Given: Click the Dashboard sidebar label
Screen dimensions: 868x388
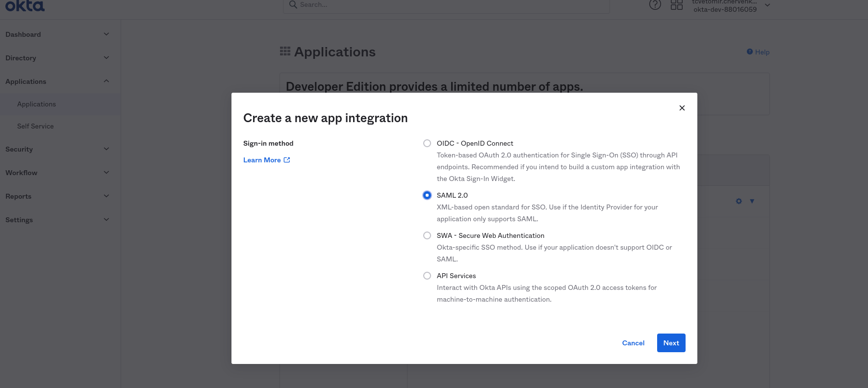Looking at the screenshot, I should (x=23, y=34).
